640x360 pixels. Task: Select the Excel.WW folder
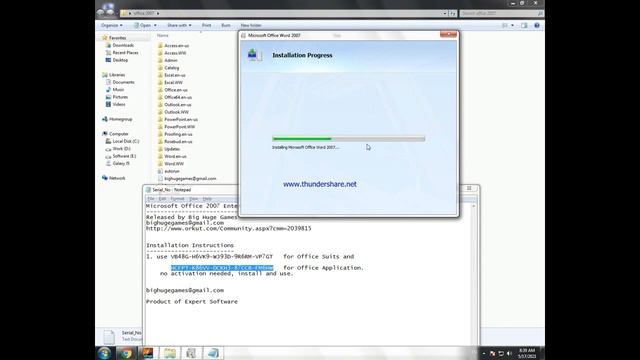[x=173, y=82]
